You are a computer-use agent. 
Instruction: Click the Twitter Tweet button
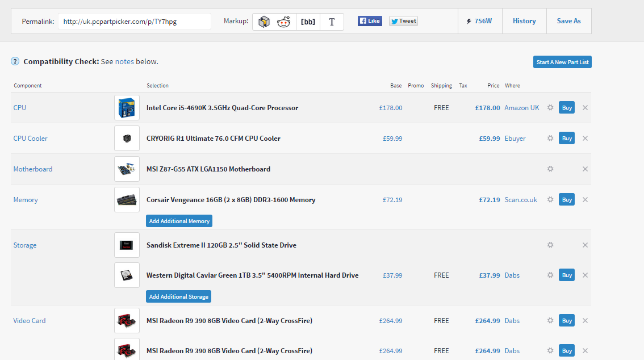tap(403, 21)
